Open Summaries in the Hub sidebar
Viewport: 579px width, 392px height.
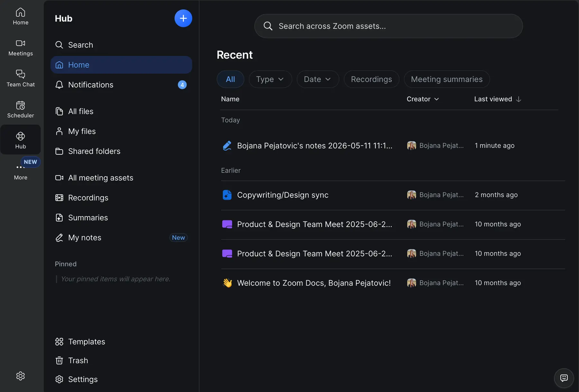[121, 218]
